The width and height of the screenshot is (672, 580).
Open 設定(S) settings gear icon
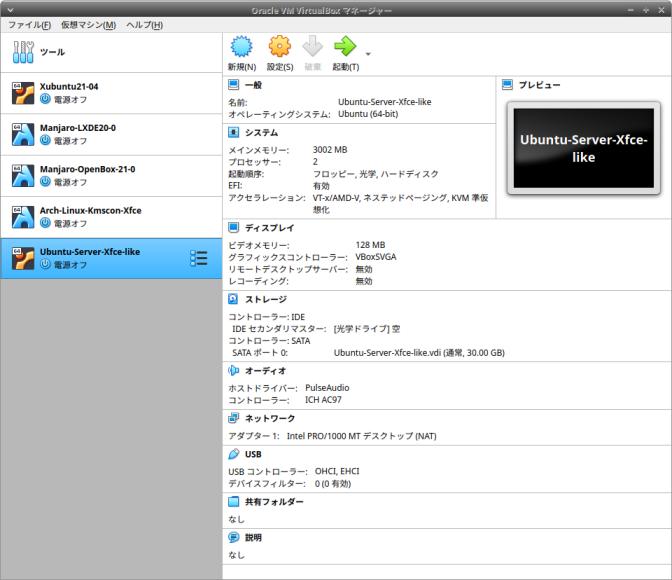pos(279,46)
